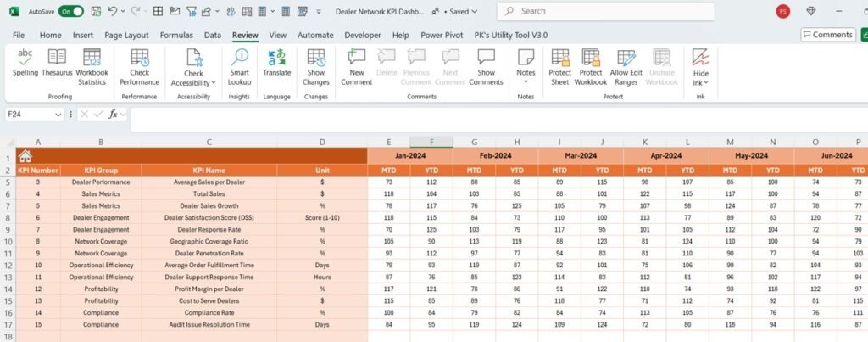The image size is (868, 342).
Task: Click the Protect Sheet icon
Action: 559,64
